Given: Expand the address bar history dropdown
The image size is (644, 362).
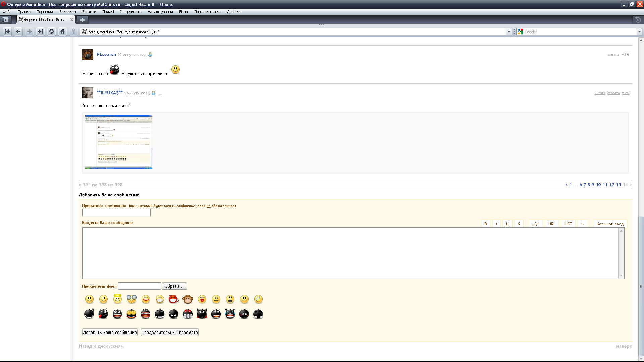Looking at the screenshot, I should coord(508,32).
